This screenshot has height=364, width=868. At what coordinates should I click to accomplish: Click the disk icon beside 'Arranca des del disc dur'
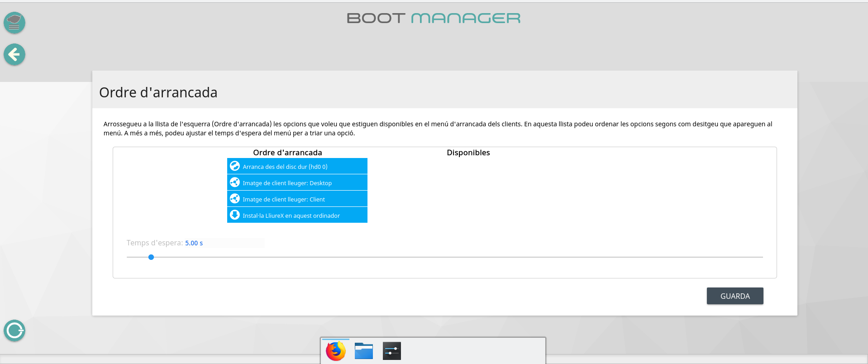click(x=234, y=166)
